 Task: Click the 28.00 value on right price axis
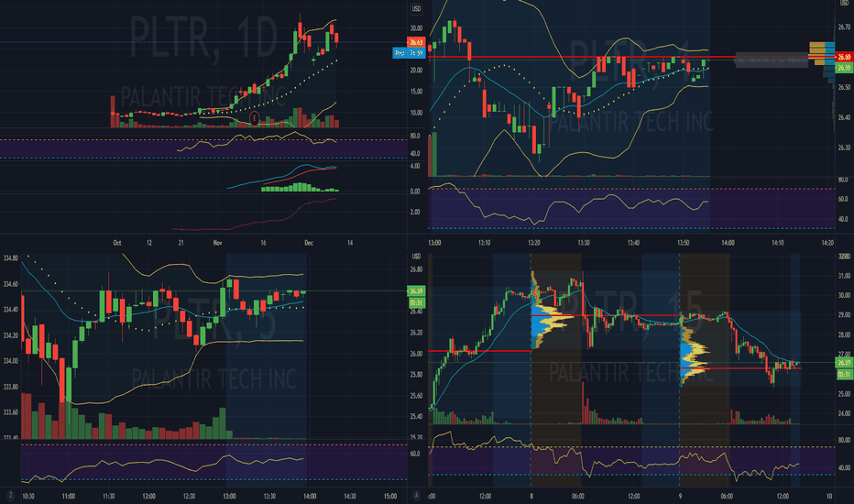[x=844, y=334]
